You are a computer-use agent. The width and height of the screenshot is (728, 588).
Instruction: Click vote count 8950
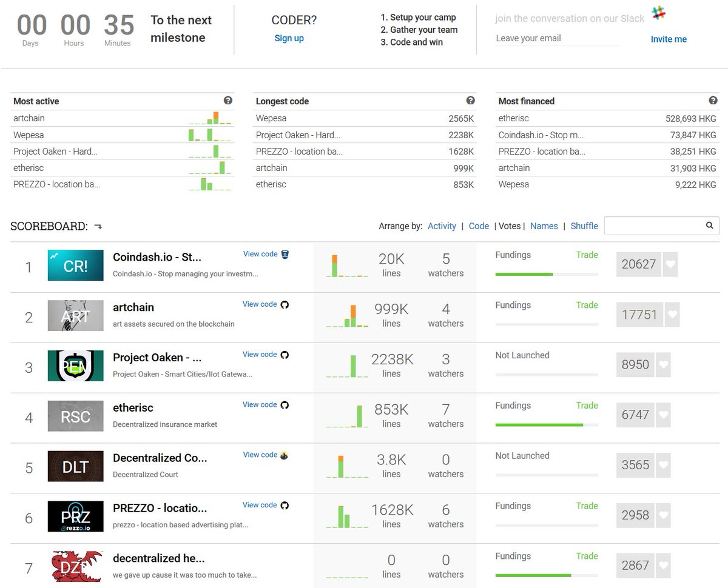coord(636,365)
